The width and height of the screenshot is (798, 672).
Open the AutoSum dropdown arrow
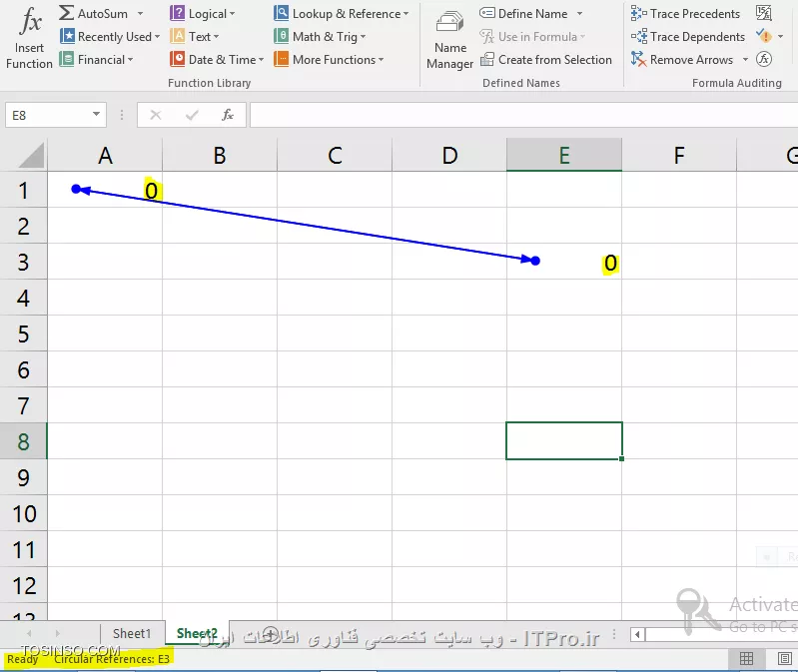(141, 14)
